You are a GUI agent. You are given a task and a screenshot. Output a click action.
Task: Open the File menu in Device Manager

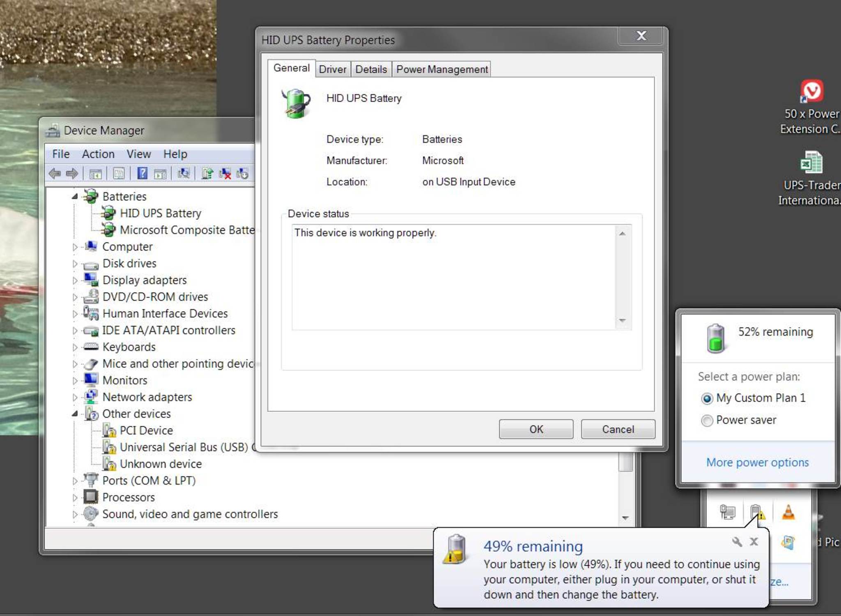61,154
